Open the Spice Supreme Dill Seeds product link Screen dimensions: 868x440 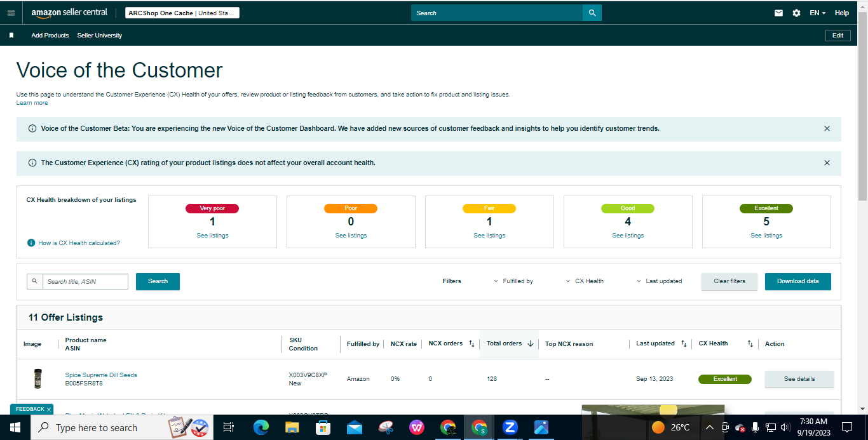101,375
